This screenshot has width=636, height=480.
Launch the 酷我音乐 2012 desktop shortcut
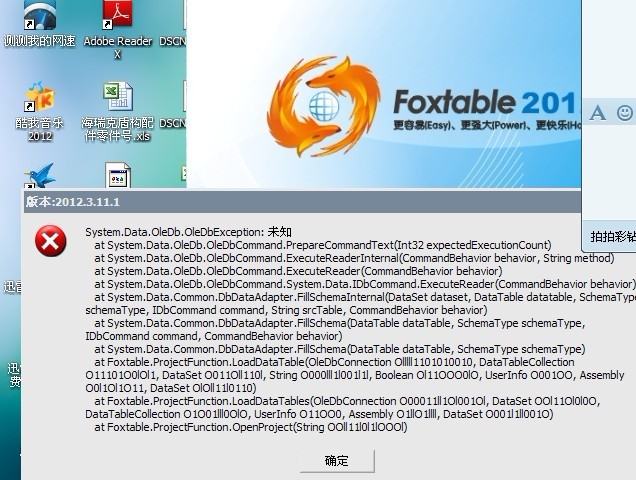[39, 111]
